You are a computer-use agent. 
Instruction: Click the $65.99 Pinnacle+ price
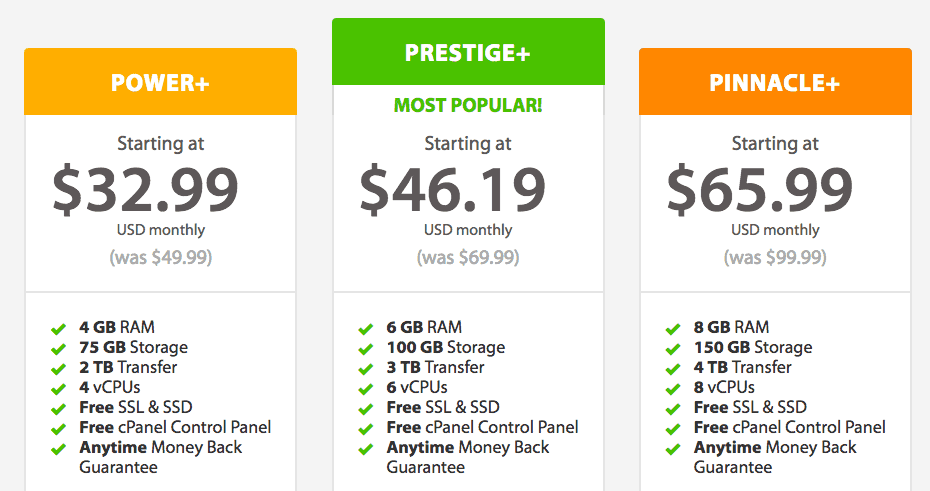(760, 189)
